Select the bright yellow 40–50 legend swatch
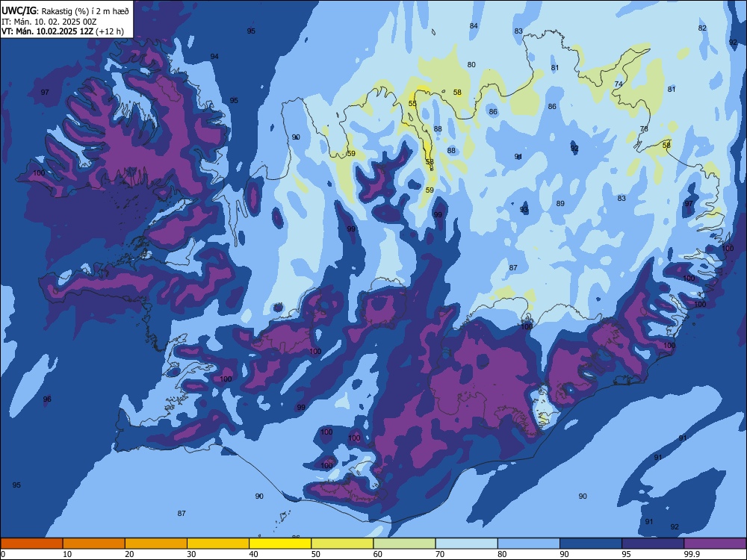This screenshot has width=747, height=560. pyautogui.click(x=280, y=544)
